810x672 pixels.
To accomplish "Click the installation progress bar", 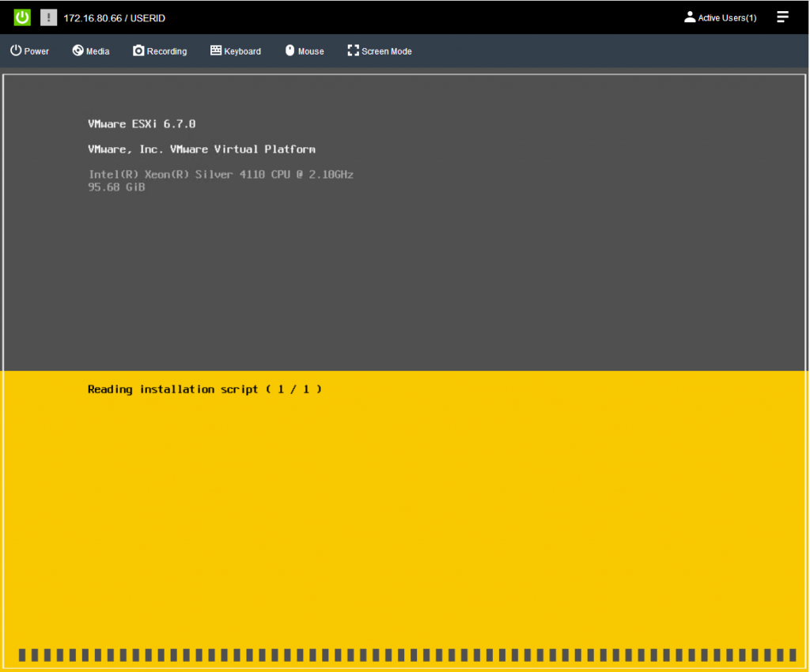I will click(x=407, y=655).
